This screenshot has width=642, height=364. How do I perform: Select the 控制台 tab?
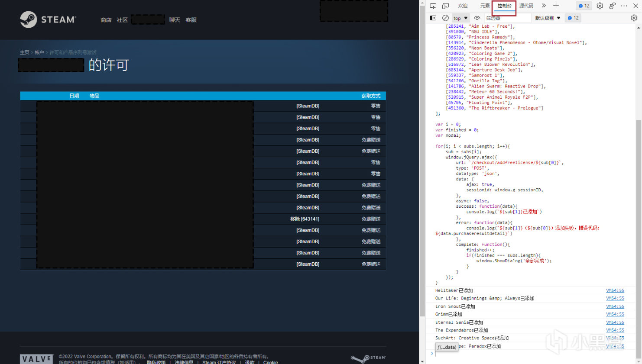tap(504, 6)
